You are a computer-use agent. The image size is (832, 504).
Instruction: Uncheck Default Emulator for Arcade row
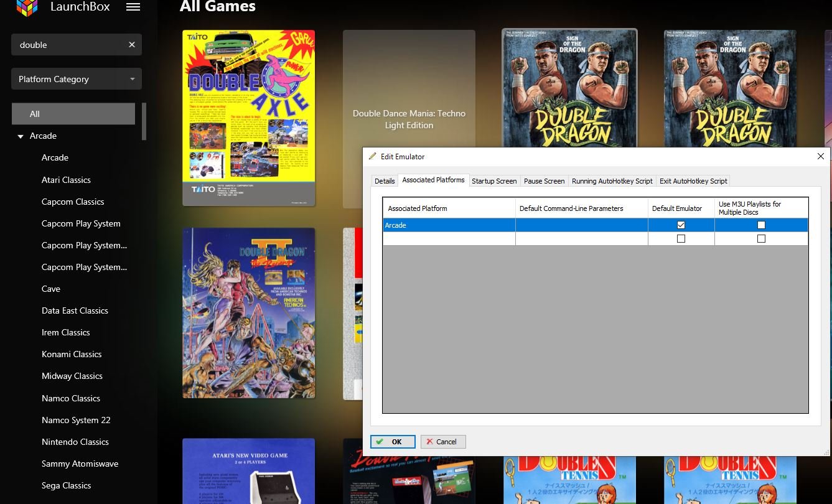click(681, 225)
